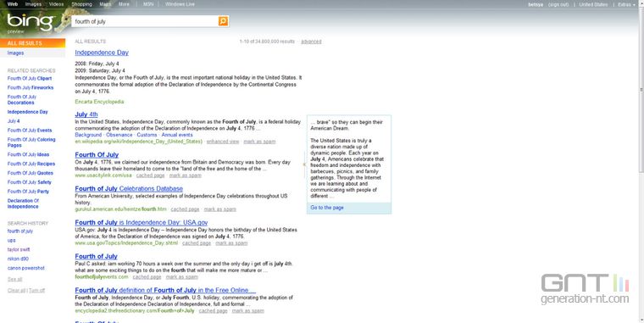Click Fourth Of July Clipart related search

click(30, 79)
